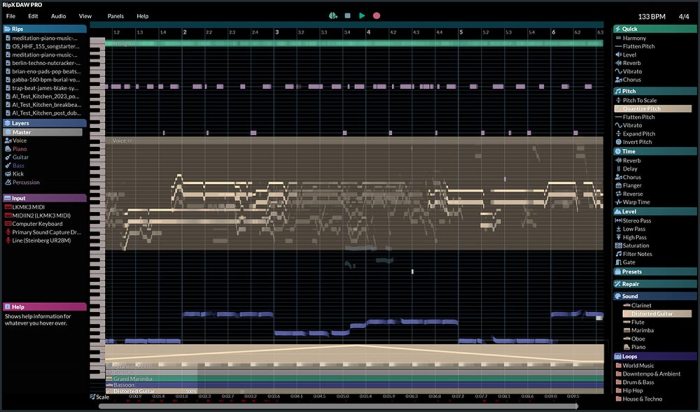The width and height of the screenshot is (700, 412).
Task: Start recording with the record button
Action: 376,16
